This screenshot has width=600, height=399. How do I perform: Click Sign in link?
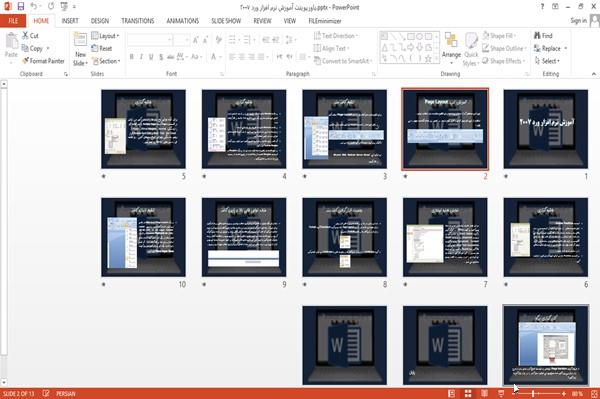pos(578,21)
